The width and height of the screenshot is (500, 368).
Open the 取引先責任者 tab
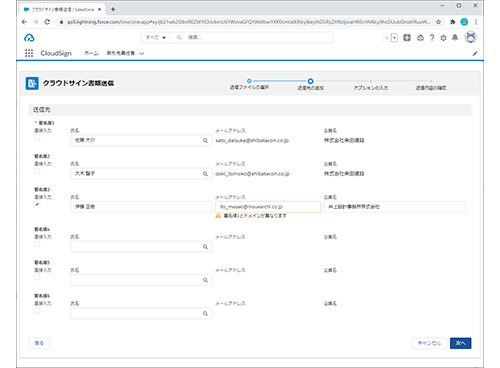[121, 53]
